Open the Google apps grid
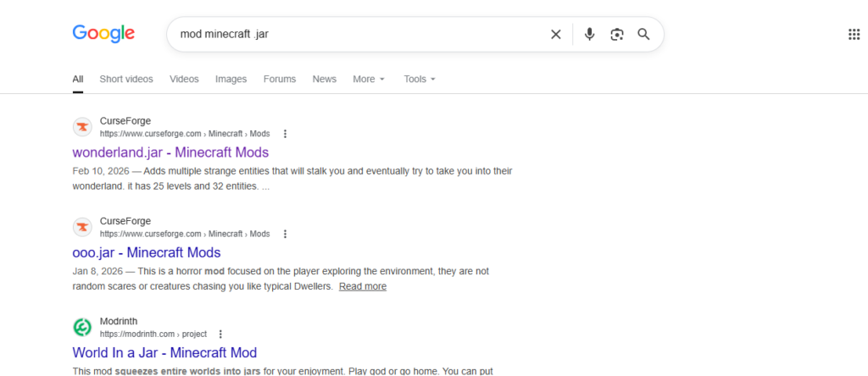The image size is (868, 376). 854,34
